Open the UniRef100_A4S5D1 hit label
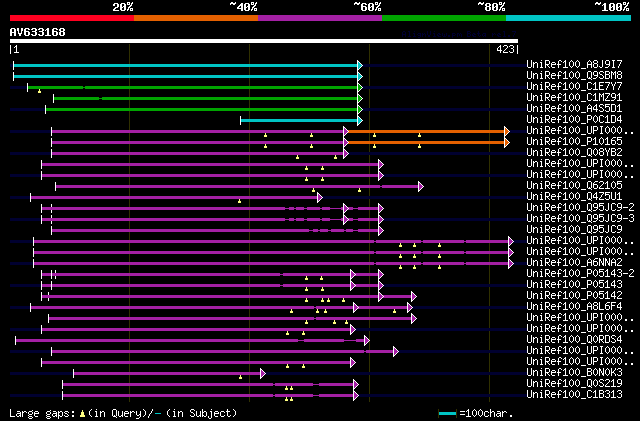This screenshot has width=640, height=421. tap(574, 108)
